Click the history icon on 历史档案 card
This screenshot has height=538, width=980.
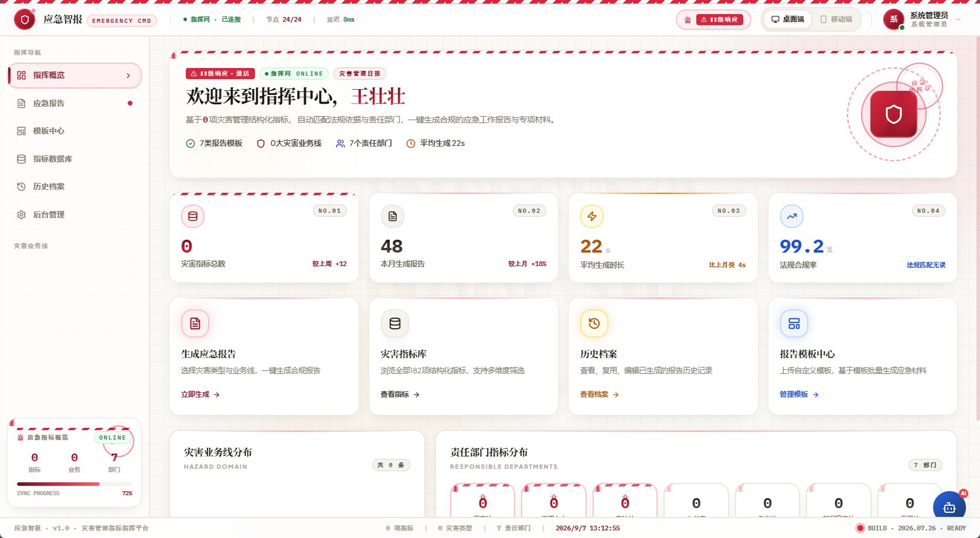594,324
